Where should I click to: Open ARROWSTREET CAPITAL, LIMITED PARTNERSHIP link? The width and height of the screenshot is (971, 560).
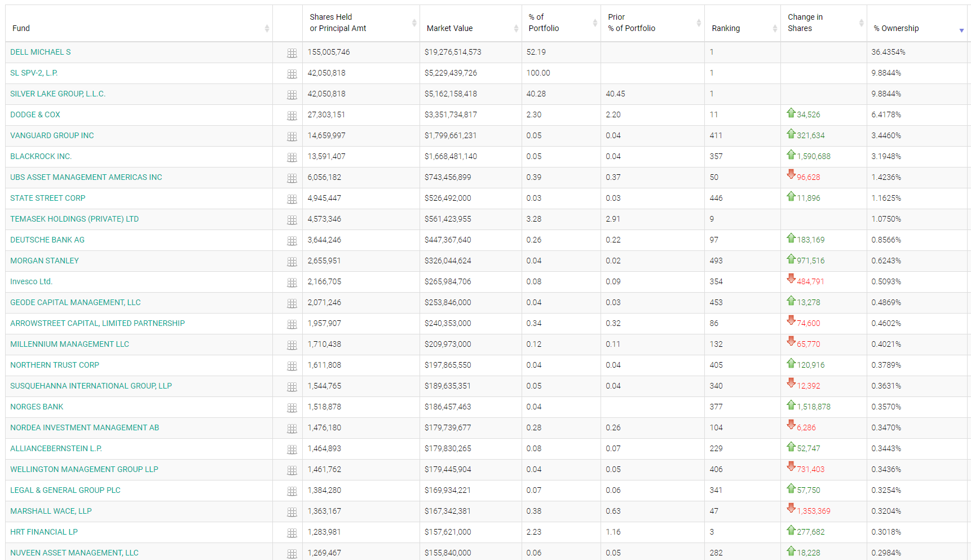point(98,323)
